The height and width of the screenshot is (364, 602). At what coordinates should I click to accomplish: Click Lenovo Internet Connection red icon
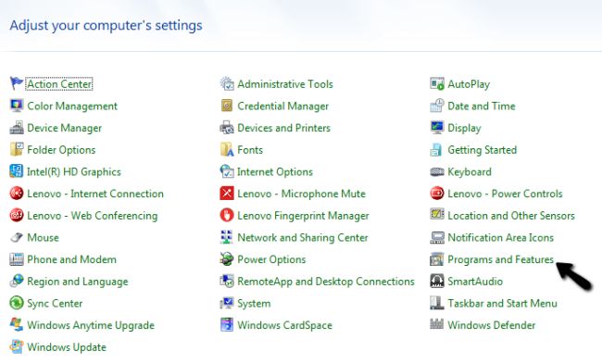[x=17, y=194]
